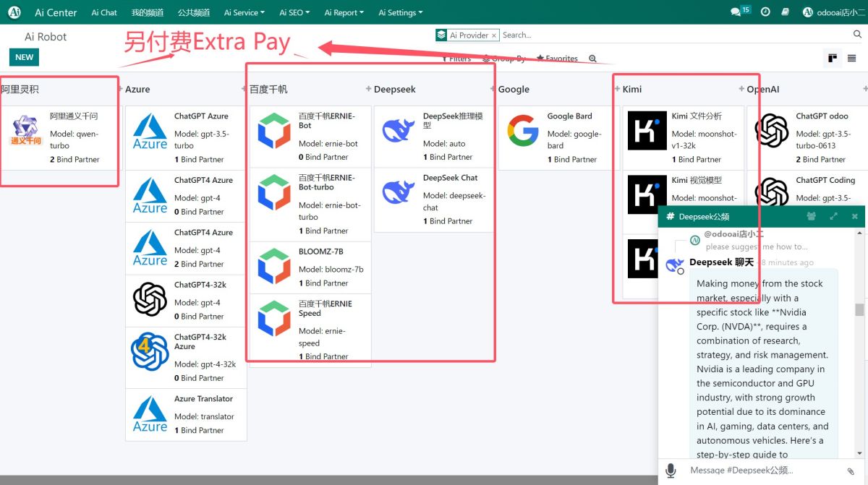Screen dimensions: 868x485
Task: Click the NEW button
Action: pos(24,57)
